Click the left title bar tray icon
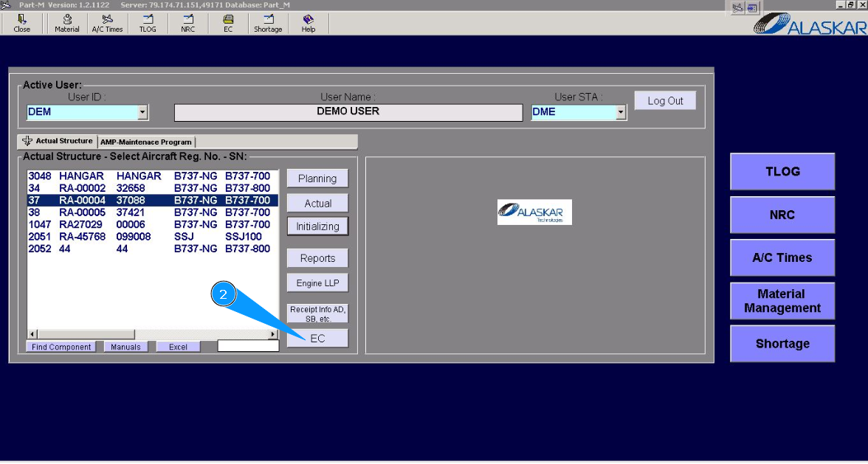The width and height of the screenshot is (868, 464). 737,7
